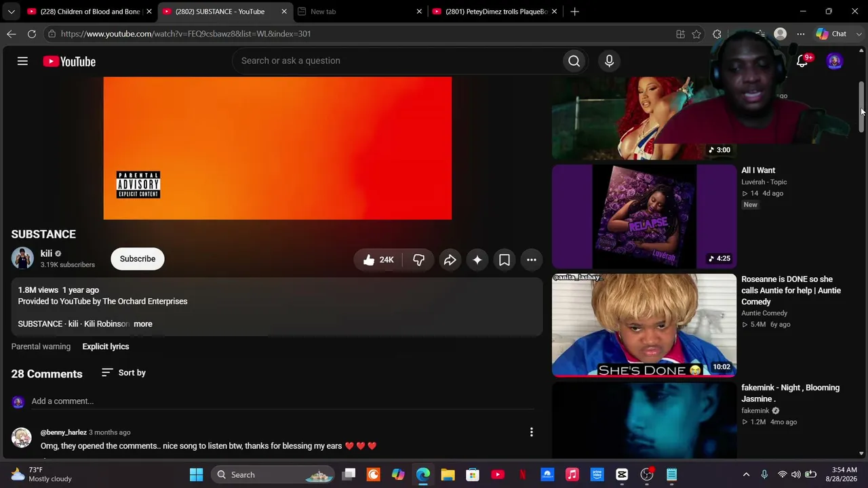Focus the YouTube search box
The height and width of the screenshot is (488, 868).
click(x=397, y=61)
